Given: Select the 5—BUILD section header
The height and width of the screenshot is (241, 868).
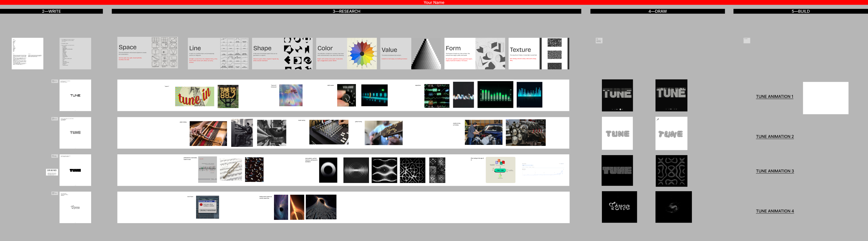Looking at the screenshot, I should [801, 11].
